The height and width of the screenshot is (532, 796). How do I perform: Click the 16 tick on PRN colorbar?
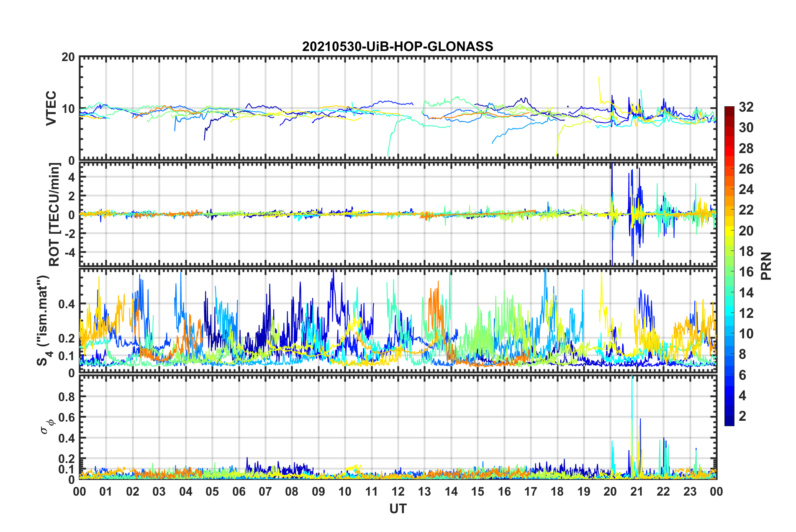tap(746, 272)
